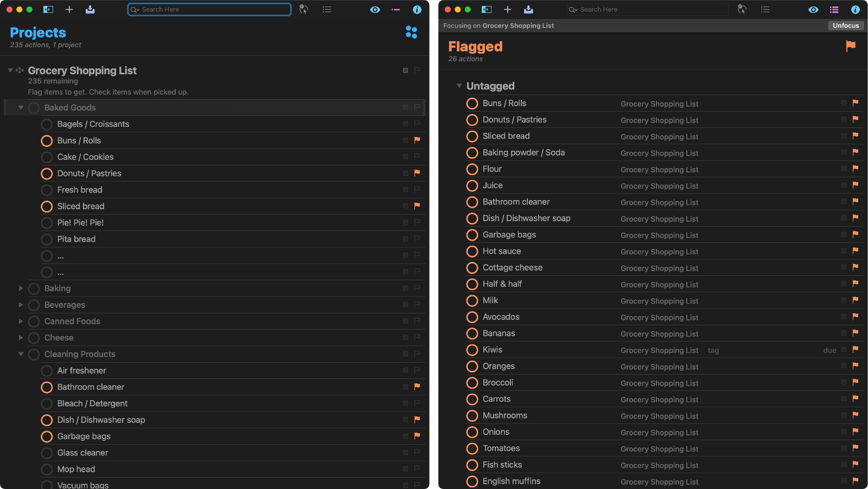The image size is (868, 489).
Task: Open search dropdown in Flagged window search field
Action: coord(573,10)
